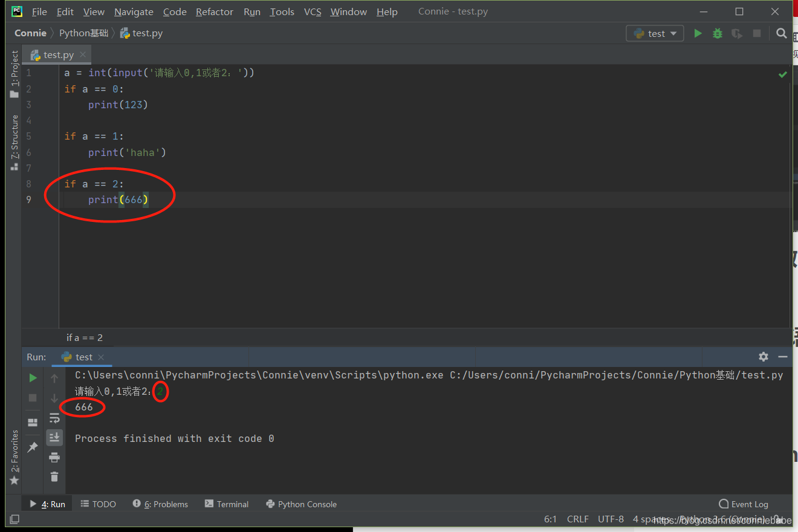
Task: Open the Event Log
Action: 744,504
